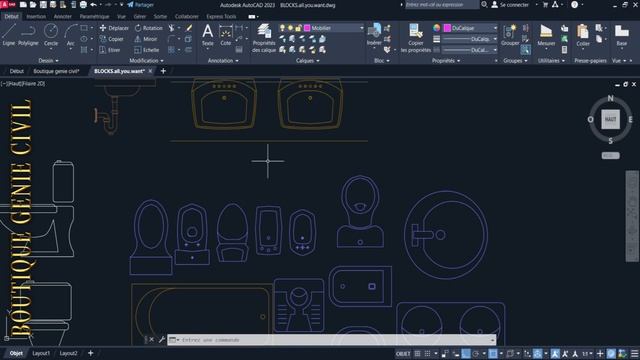Switch to the Layout1 tab
The width and height of the screenshot is (640, 360).
[x=41, y=353]
